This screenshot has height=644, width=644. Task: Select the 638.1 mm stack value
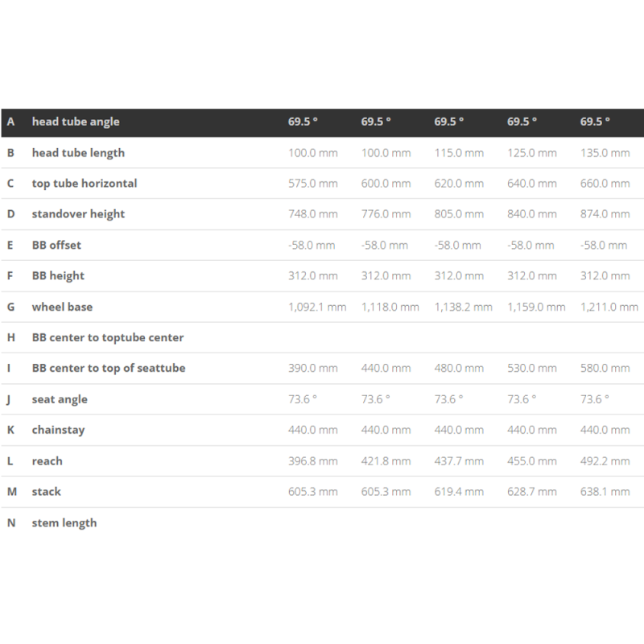605,492
